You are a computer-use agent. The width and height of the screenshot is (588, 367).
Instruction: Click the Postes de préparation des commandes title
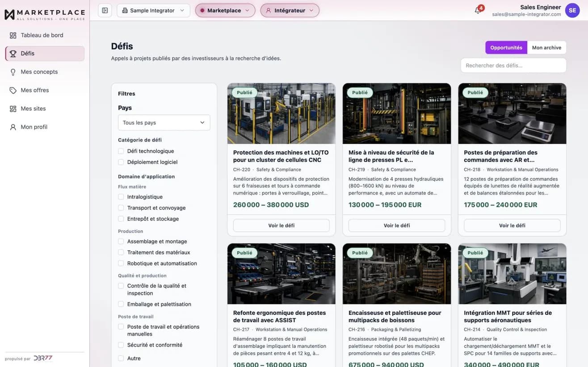pyautogui.click(x=501, y=156)
